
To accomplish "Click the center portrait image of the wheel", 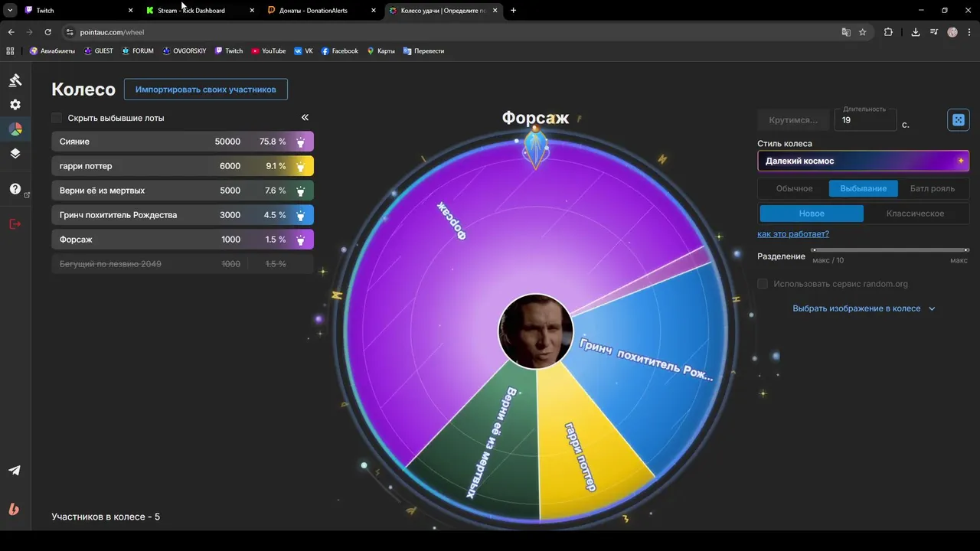I will coord(535,331).
